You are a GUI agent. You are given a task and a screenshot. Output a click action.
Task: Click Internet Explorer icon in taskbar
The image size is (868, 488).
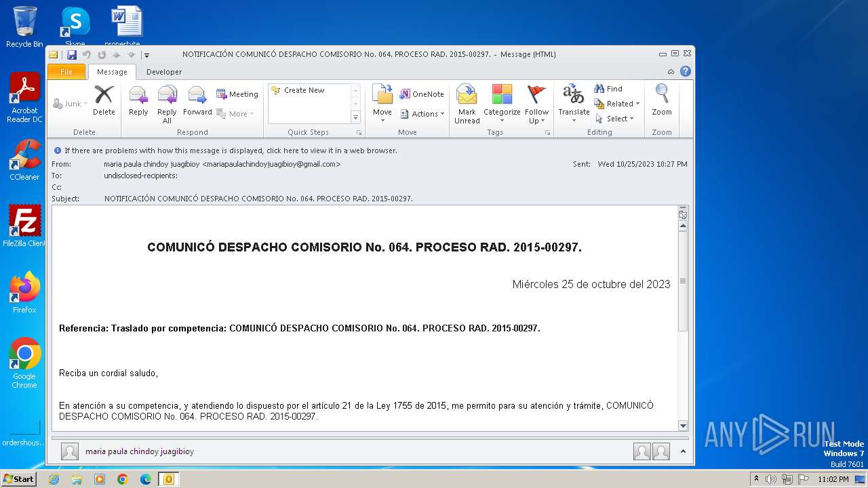click(x=54, y=479)
